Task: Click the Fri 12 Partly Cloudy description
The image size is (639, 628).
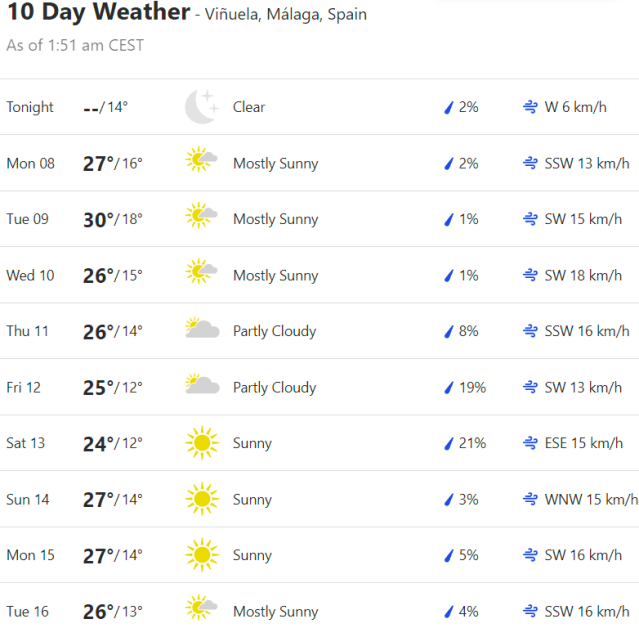Action: click(x=274, y=387)
